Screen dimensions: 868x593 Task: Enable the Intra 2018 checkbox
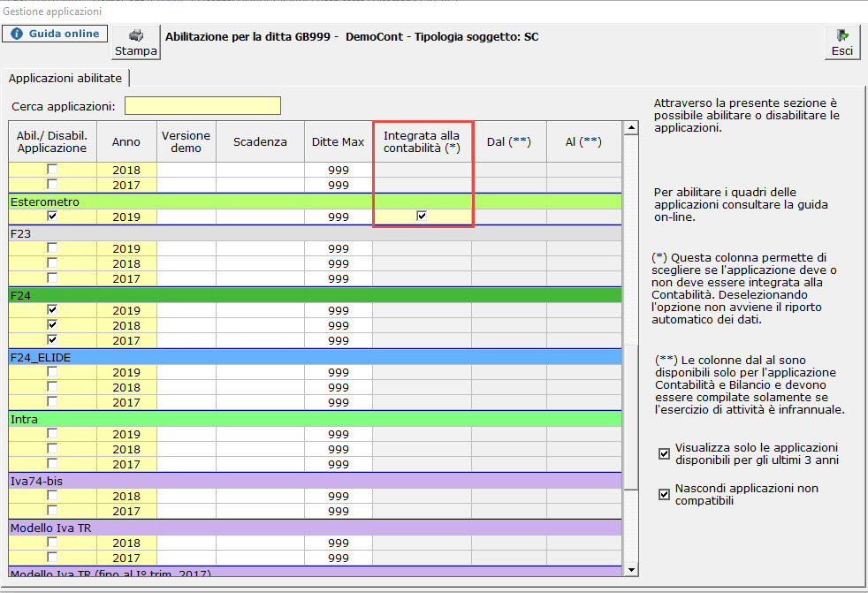pos(52,448)
